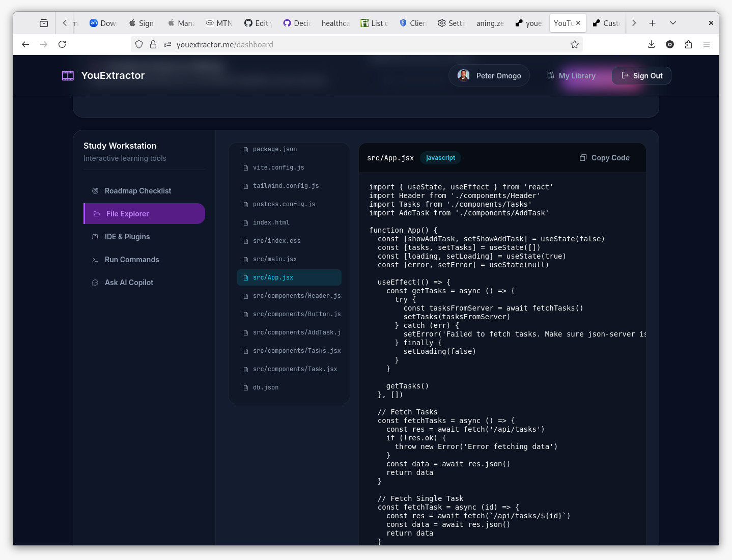
Task: Select src/App.jsx in file list
Action: click(289, 277)
